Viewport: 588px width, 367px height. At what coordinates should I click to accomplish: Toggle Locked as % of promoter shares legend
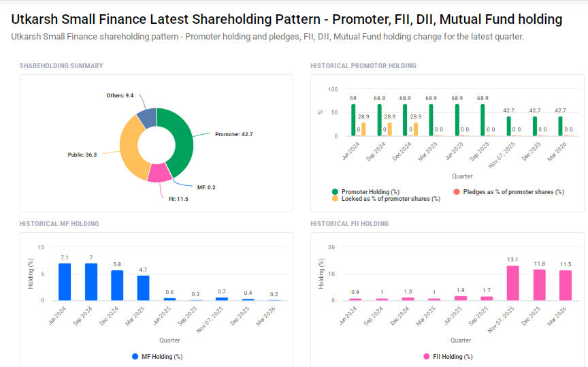pos(387,199)
